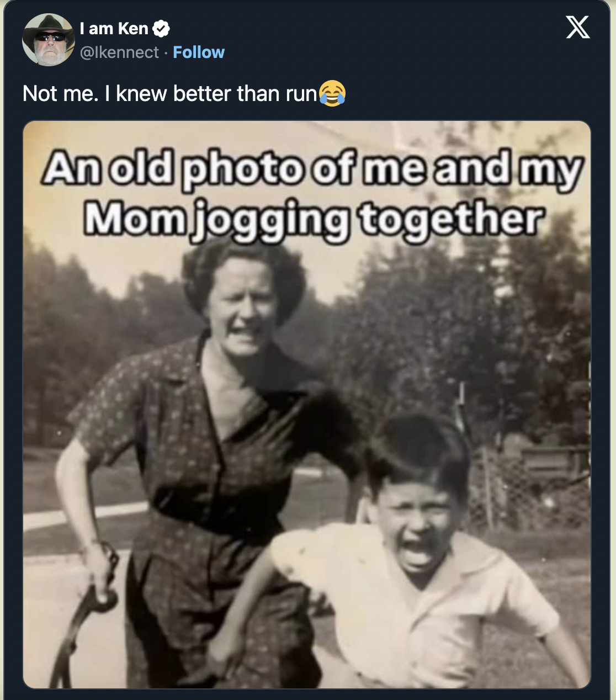Follow the @Ikennect account
The width and height of the screenshot is (616, 700).
[199, 52]
